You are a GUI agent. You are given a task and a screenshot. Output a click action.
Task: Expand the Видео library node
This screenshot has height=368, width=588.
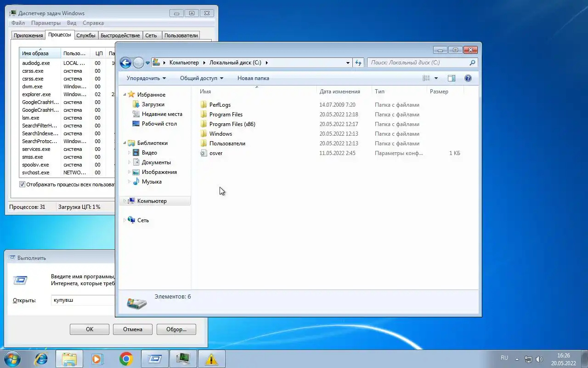tap(129, 153)
